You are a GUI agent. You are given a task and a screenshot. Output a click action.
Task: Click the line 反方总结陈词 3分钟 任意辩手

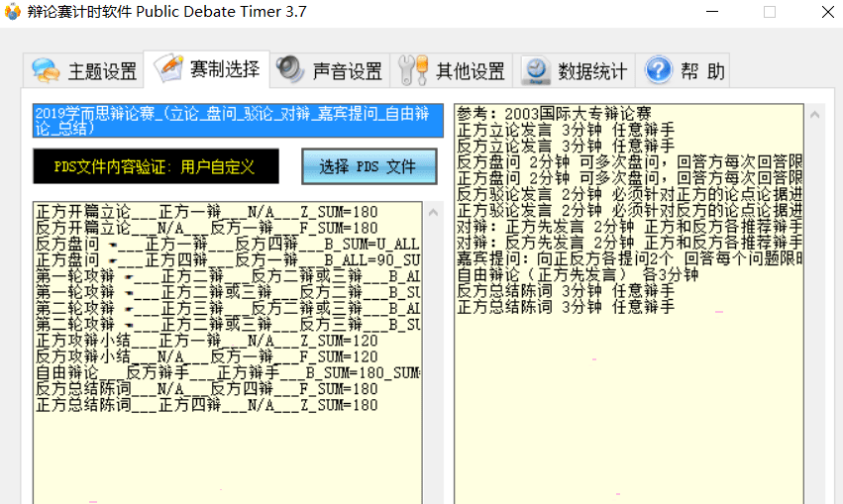pos(566,291)
